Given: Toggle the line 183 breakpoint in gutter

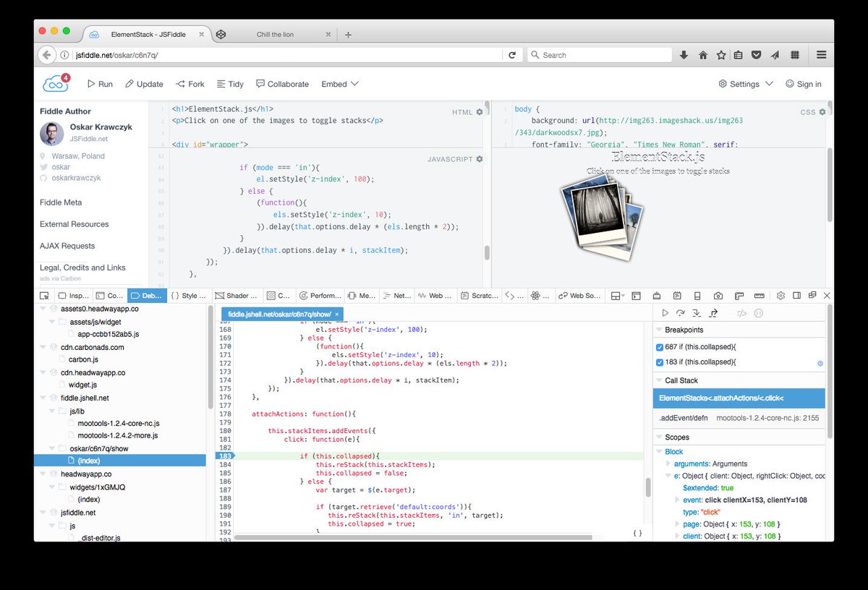Looking at the screenshot, I should click(x=224, y=456).
